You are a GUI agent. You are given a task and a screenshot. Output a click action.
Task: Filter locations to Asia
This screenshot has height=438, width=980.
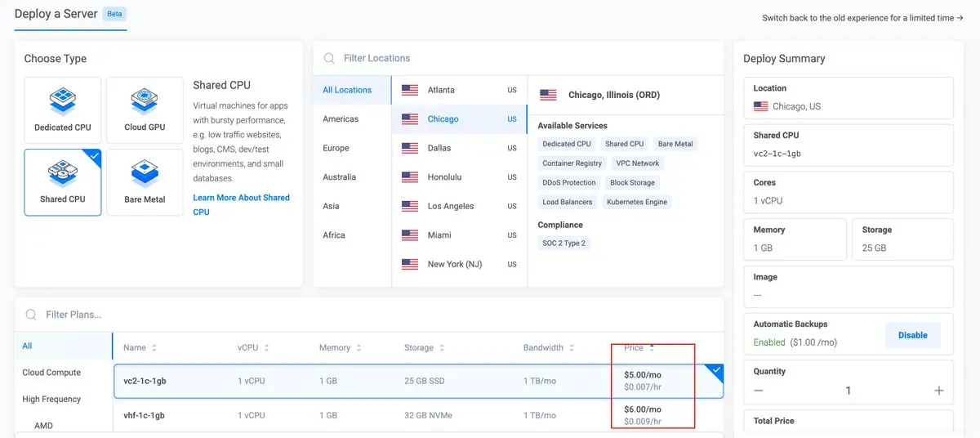tap(331, 206)
